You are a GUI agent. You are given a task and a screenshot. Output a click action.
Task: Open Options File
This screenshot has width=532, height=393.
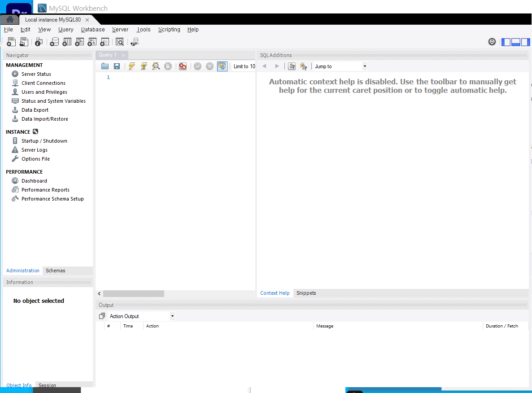[35, 159]
